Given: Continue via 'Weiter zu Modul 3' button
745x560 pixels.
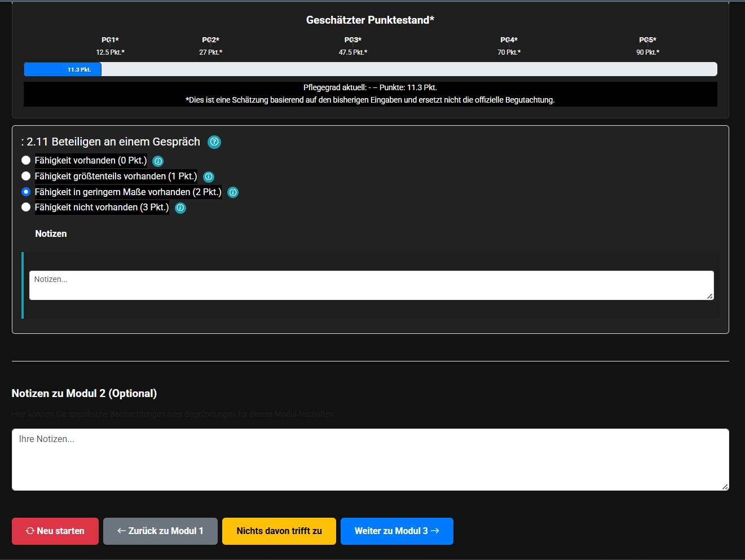Looking at the screenshot, I should click(x=396, y=531).
